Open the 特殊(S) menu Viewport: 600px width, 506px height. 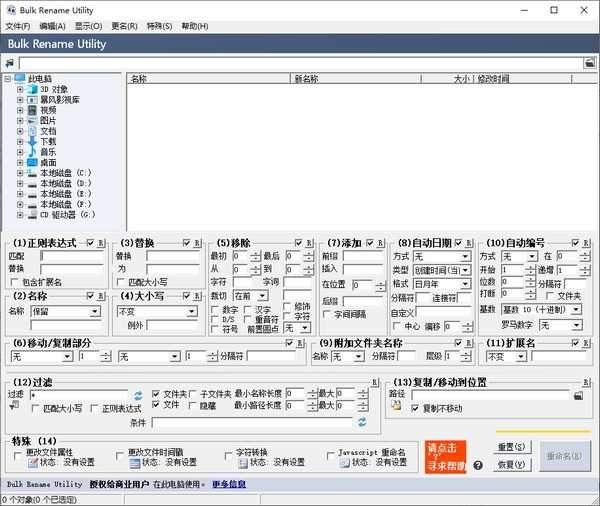(158, 26)
